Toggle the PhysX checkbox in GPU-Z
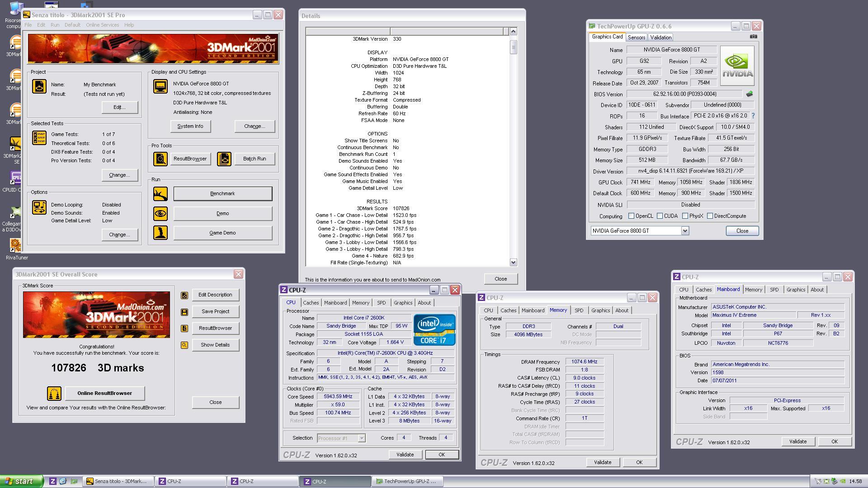This screenshot has width=868, height=488. click(x=685, y=216)
